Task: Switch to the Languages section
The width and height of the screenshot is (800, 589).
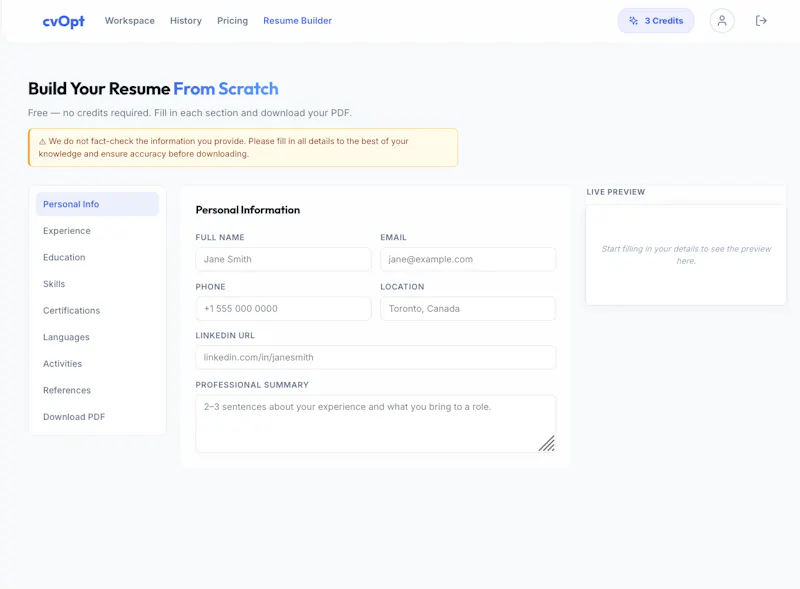Action: coord(97,337)
